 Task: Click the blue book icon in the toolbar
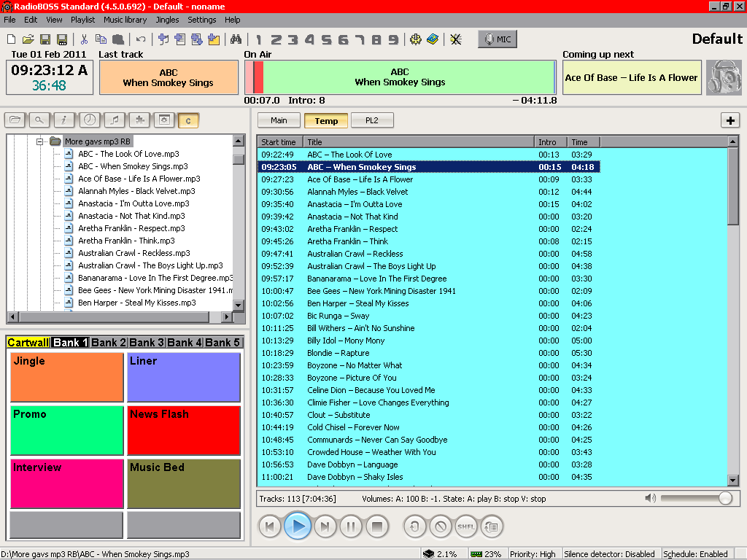pos(433,39)
